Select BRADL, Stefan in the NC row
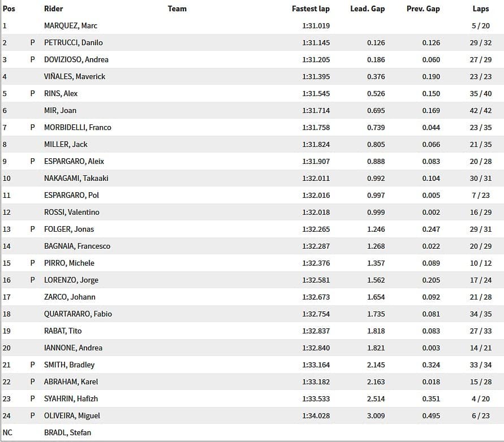 tap(67, 432)
